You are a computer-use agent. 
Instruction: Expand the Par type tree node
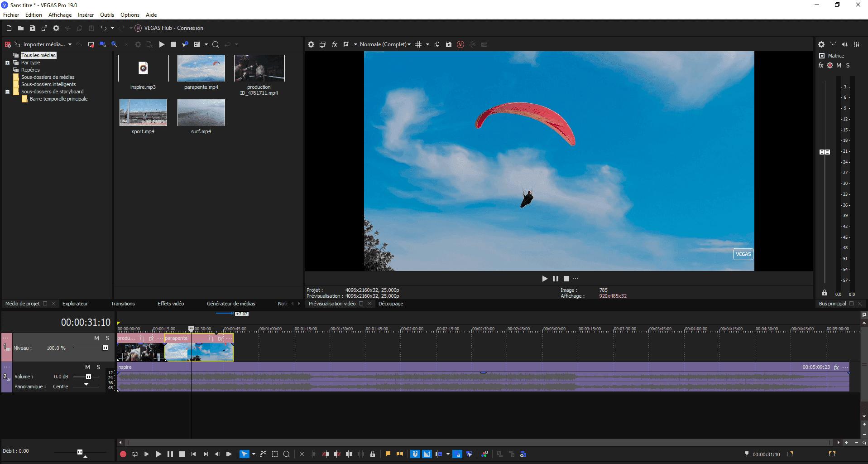click(x=7, y=63)
